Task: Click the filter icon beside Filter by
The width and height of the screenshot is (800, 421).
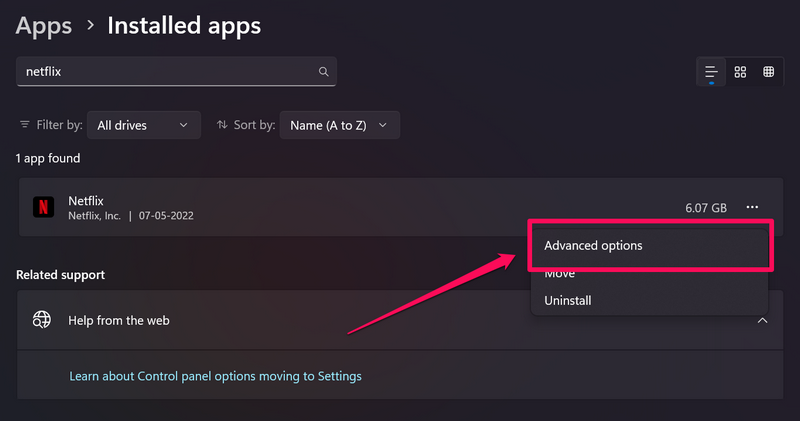Action: coord(25,125)
